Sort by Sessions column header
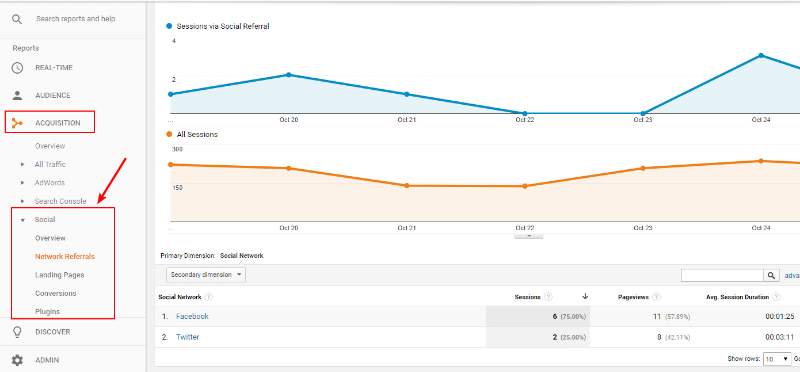Screen dimensions: 800x372 point(528,296)
